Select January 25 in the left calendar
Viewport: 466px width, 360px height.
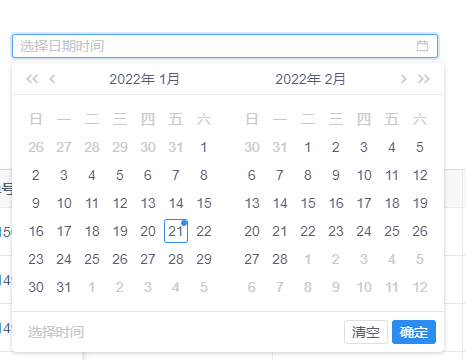pyautogui.click(x=92, y=259)
